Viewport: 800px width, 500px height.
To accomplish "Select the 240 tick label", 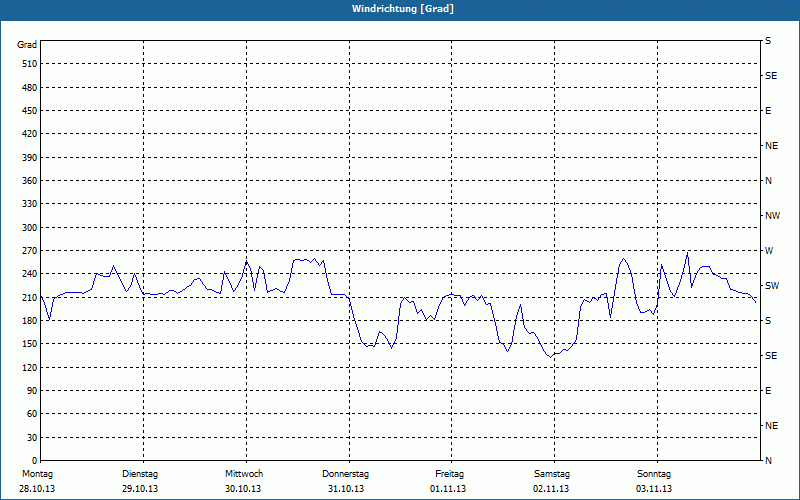I will click(30, 273).
